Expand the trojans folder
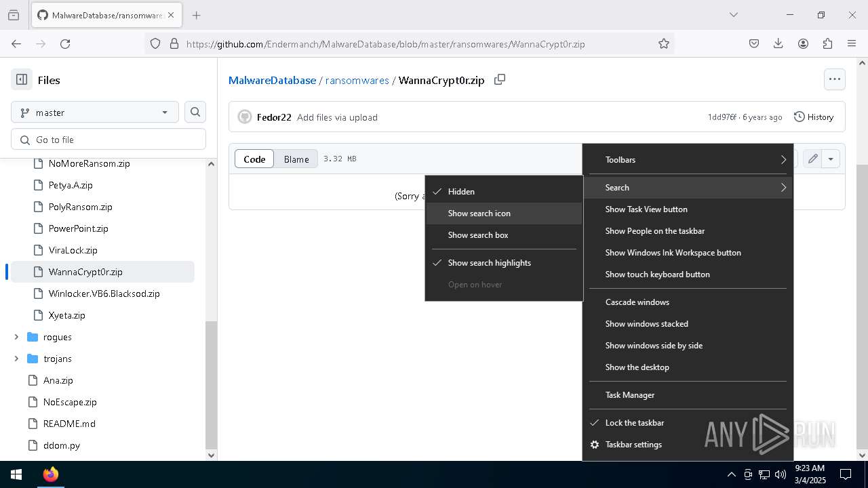This screenshot has height=488, width=868. click(16, 359)
